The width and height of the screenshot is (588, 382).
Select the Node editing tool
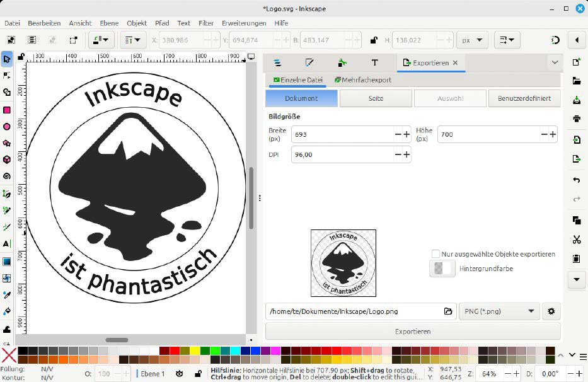(7, 76)
